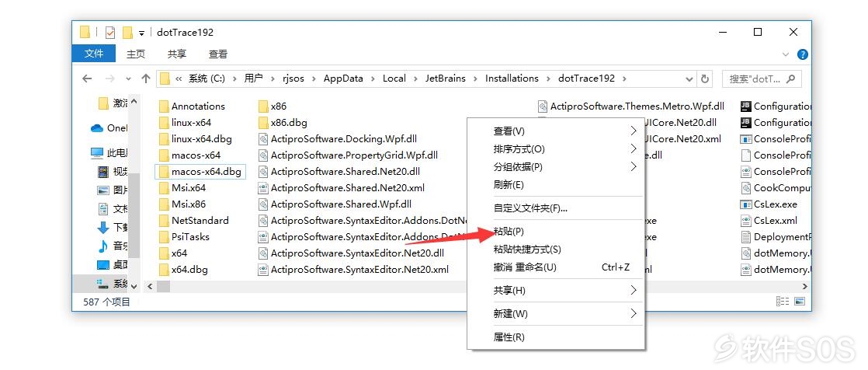Open 新建(W) submenu
This screenshot has width=868, height=370.
556,313
